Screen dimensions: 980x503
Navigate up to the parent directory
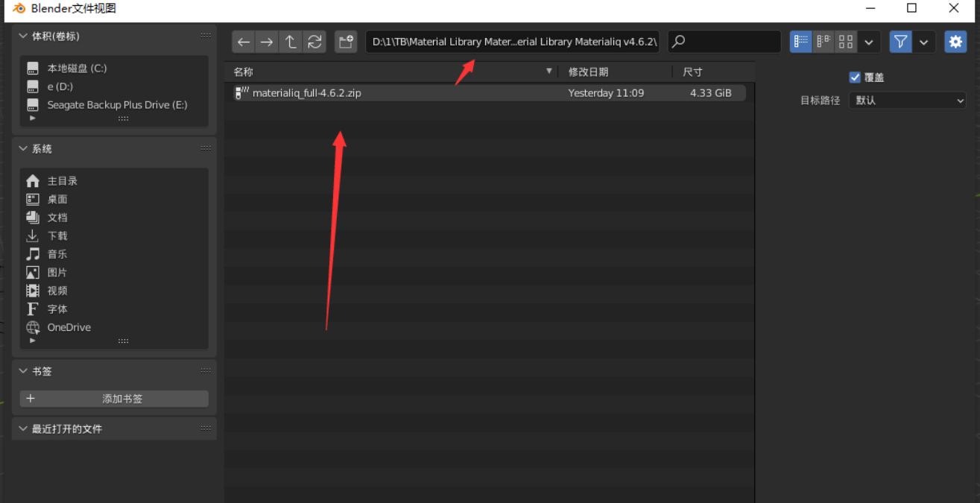[291, 42]
